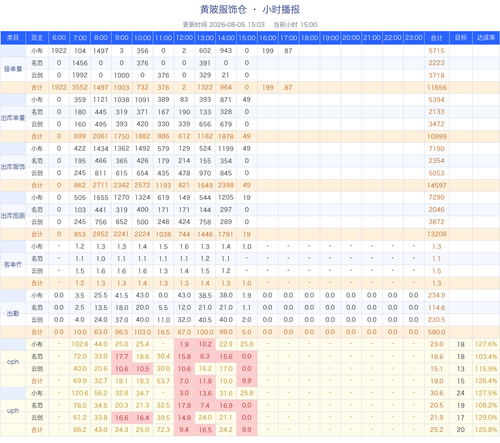Click the uph category label
The image size is (500, 443).
[13, 411]
